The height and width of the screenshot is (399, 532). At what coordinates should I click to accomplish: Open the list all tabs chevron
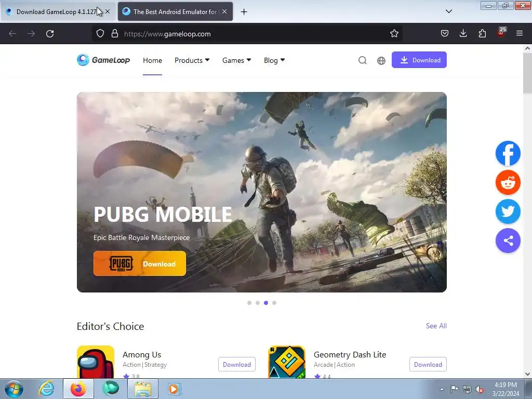point(448,11)
